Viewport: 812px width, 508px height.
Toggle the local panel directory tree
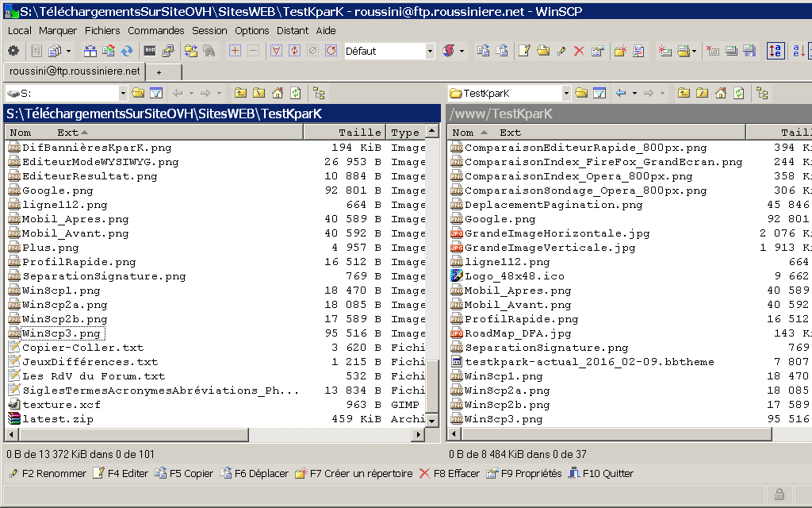coord(319,93)
